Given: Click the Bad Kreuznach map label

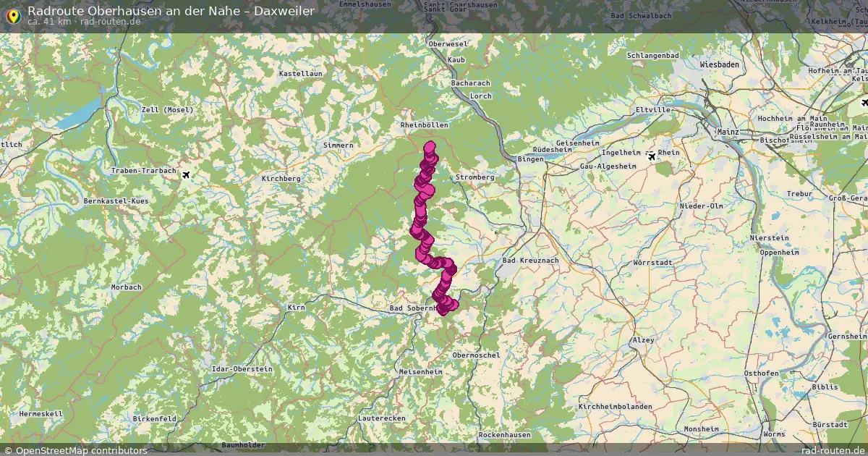Looking at the screenshot, I should coord(531,260).
